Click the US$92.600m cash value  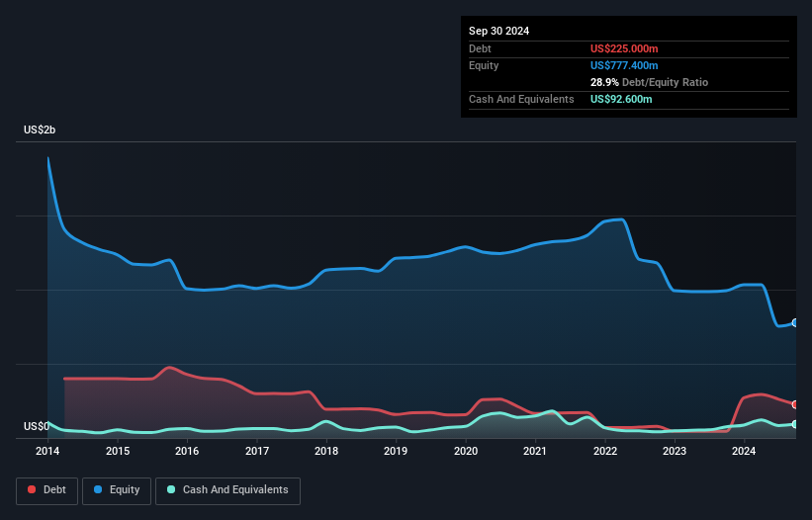[621, 99]
